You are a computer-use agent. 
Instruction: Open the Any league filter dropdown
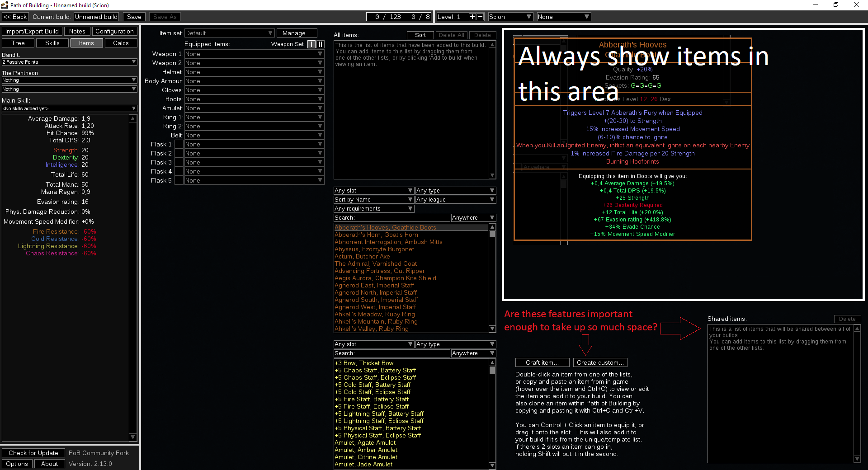click(x=456, y=200)
